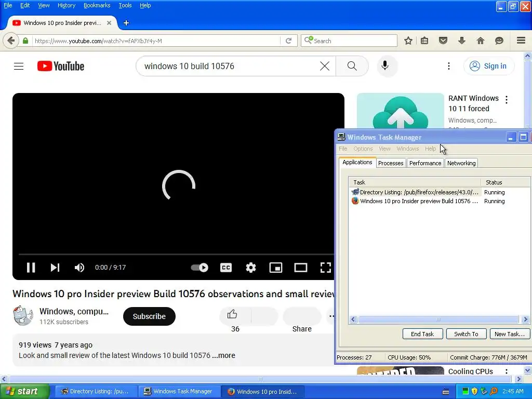
Task: Reload the page with the refresh icon
Action: pyautogui.click(x=289, y=41)
